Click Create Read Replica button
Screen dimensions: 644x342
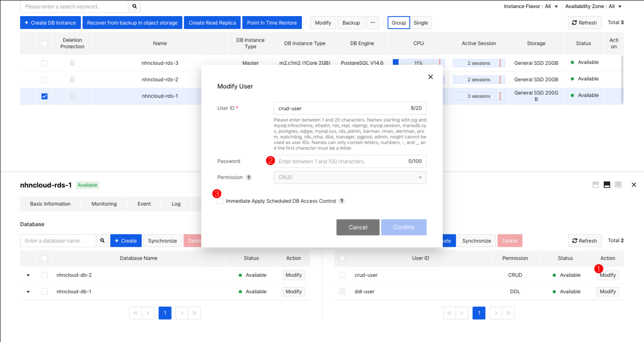(x=212, y=23)
